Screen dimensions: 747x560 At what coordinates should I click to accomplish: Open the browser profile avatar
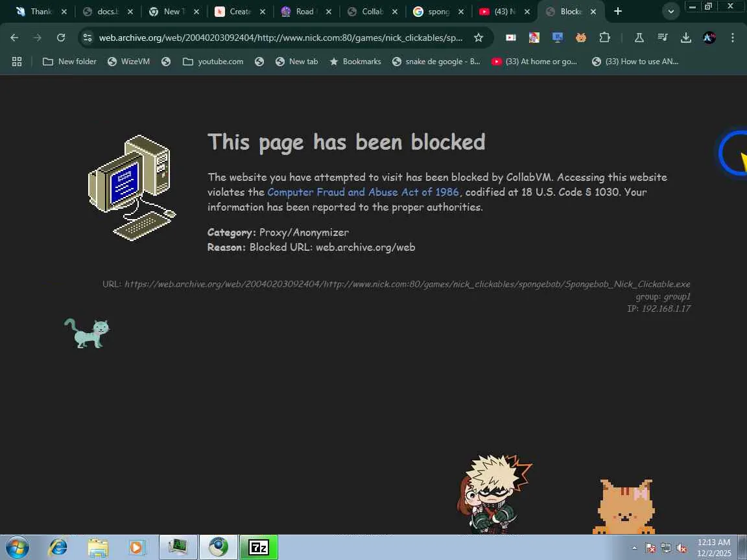point(709,38)
